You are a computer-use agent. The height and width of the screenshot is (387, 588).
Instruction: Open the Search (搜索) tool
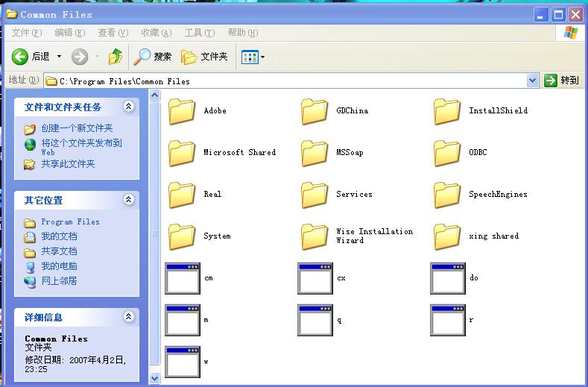pos(154,57)
